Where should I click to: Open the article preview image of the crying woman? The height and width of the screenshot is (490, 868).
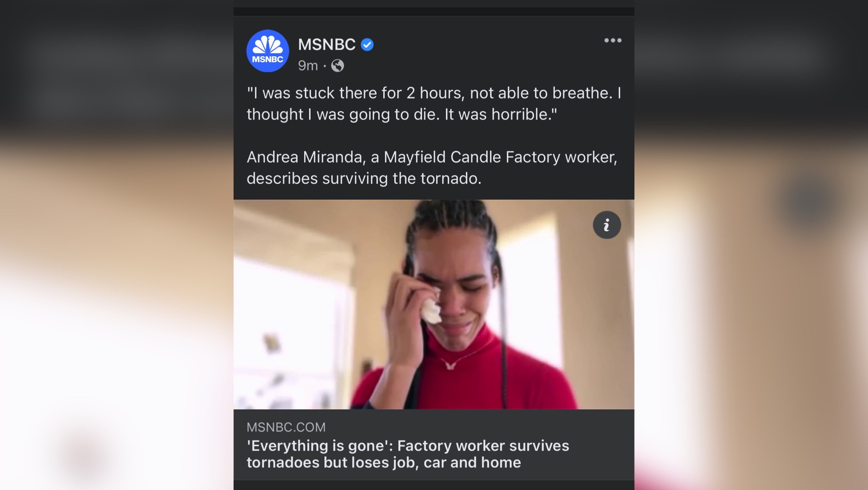click(x=434, y=304)
